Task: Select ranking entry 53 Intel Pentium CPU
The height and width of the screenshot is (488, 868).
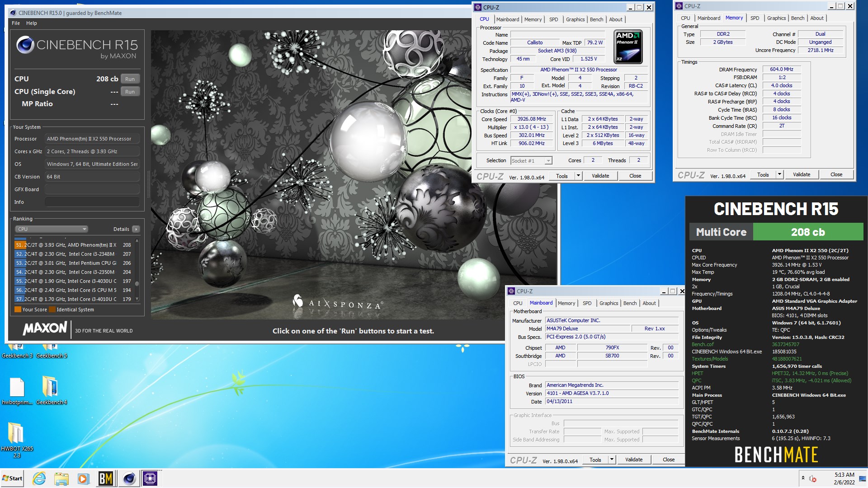Action: click(73, 263)
